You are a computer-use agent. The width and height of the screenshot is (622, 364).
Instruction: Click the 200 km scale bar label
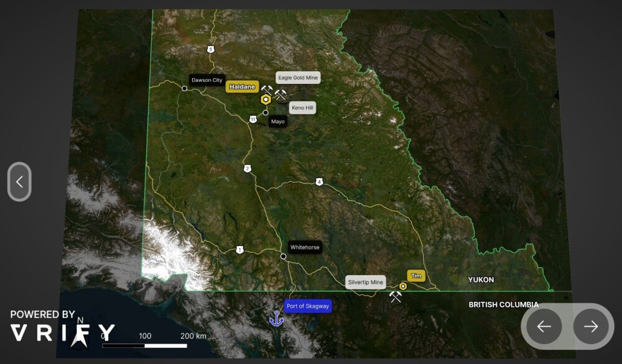pyautogui.click(x=193, y=336)
